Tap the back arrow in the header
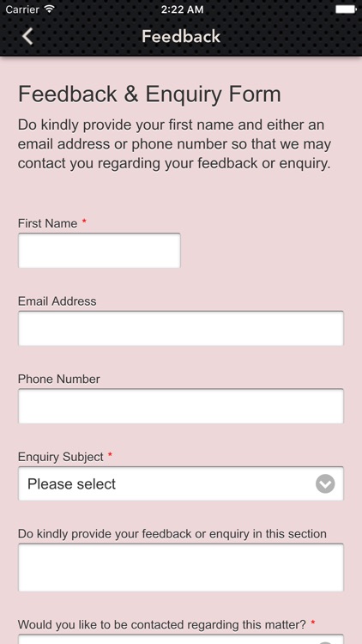This screenshot has height=644, width=362. (x=27, y=37)
